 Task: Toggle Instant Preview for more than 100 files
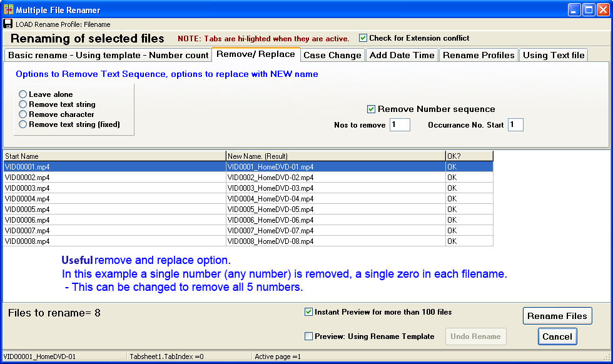point(308,312)
